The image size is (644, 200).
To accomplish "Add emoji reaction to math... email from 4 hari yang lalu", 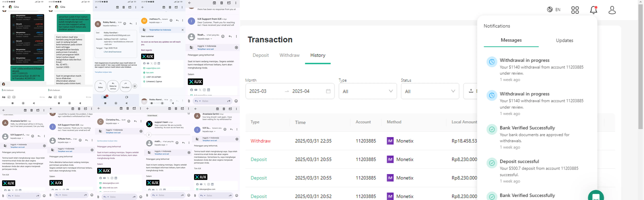I will [x=177, y=143].
